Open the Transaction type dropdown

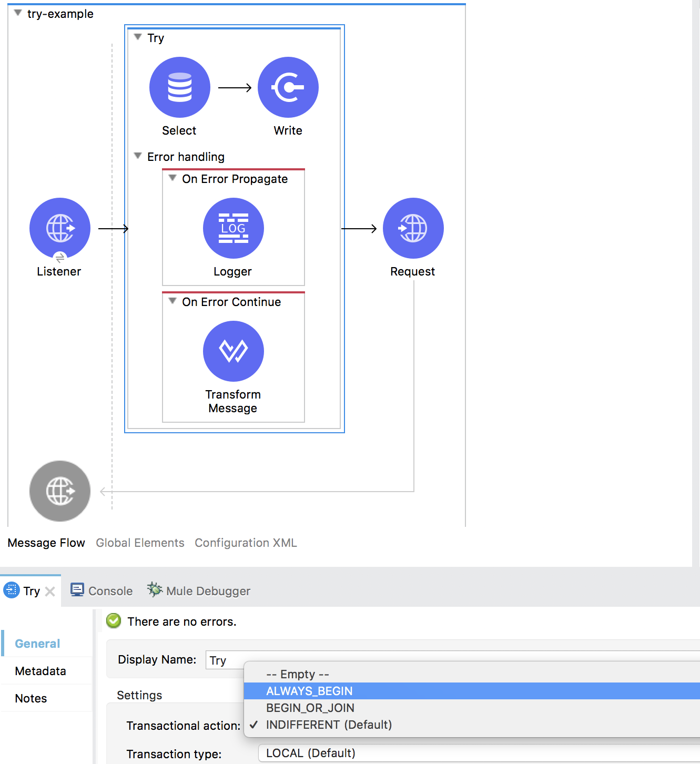479,753
